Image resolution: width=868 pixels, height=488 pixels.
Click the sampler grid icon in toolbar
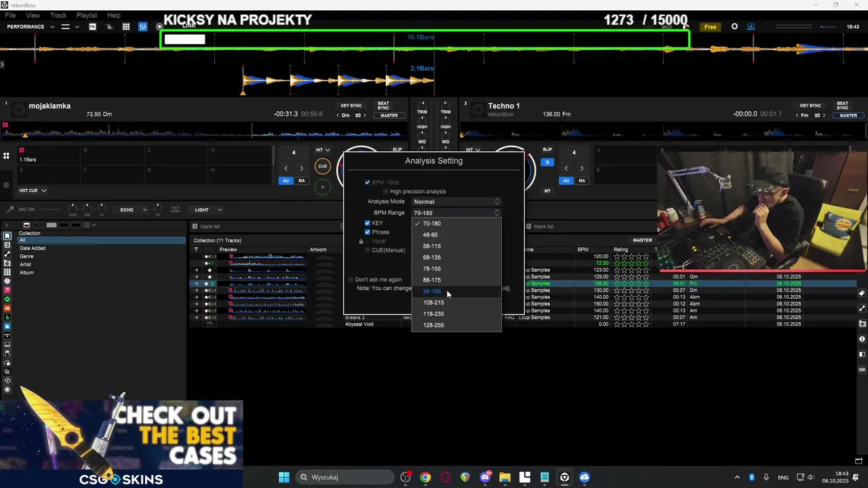point(126,26)
